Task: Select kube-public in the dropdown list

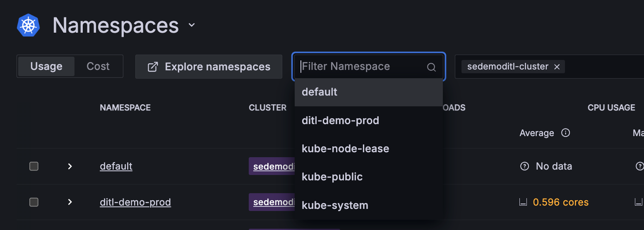Action: pyautogui.click(x=332, y=177)
